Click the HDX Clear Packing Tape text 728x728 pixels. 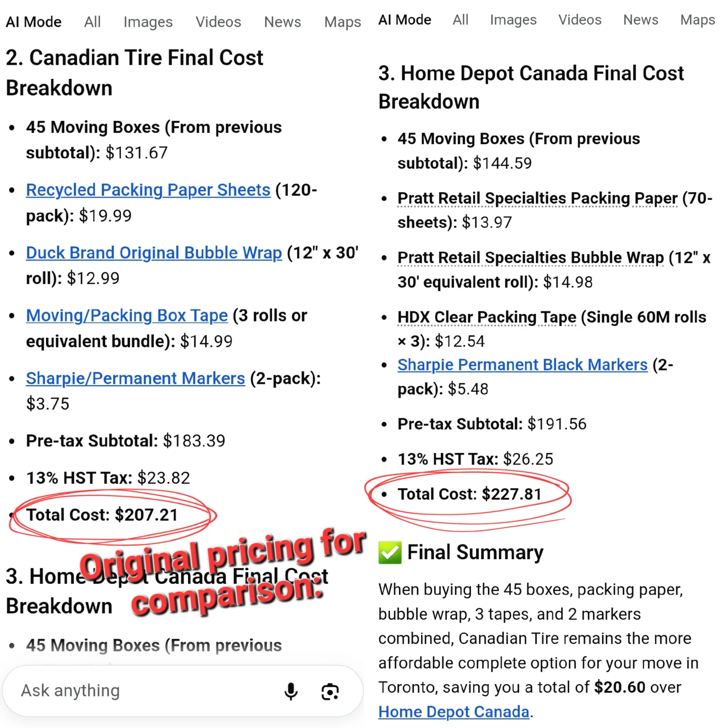[x=487, y=317]
